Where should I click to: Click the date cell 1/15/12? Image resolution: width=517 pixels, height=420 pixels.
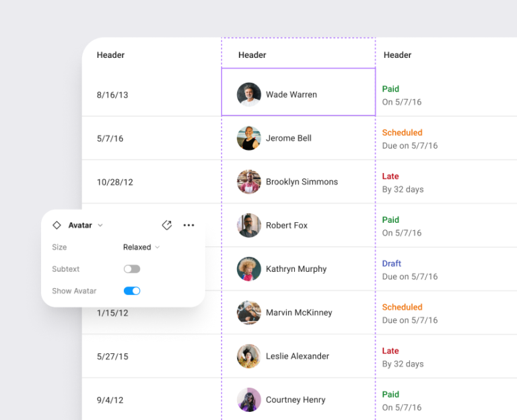coord(112,313)
